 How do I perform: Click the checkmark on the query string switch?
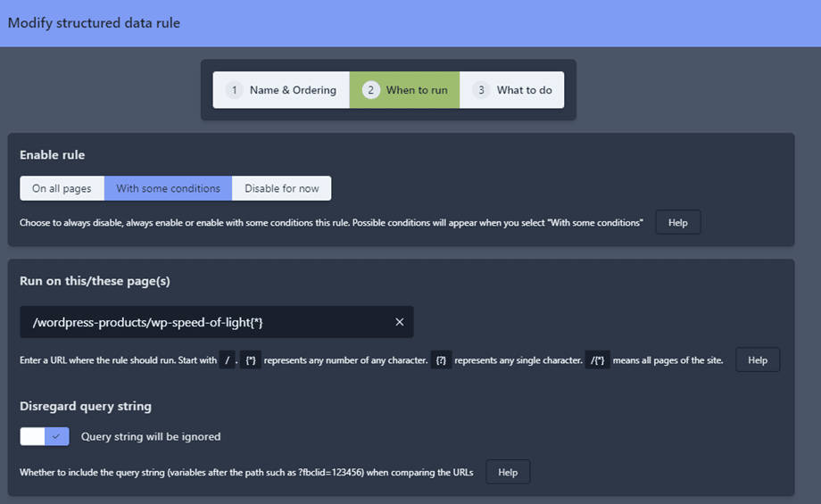click(x=56, y=436)
